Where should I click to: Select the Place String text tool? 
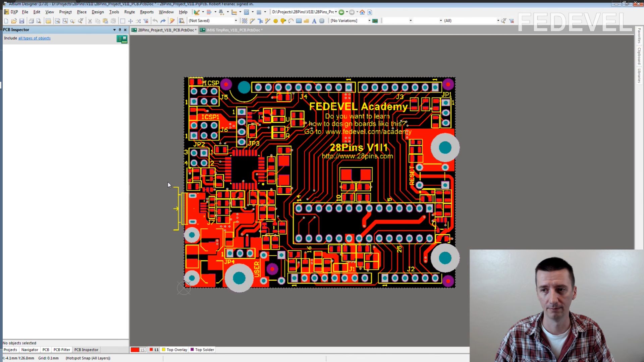pos(314,21)
